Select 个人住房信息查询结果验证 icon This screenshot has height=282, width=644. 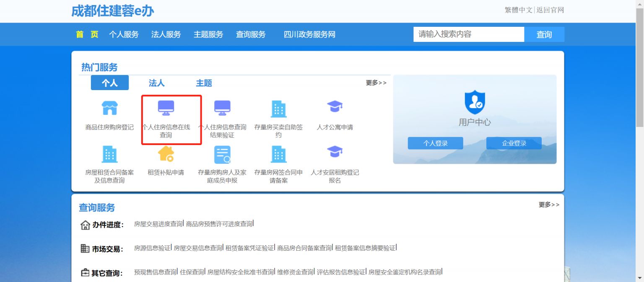point(222,108)
